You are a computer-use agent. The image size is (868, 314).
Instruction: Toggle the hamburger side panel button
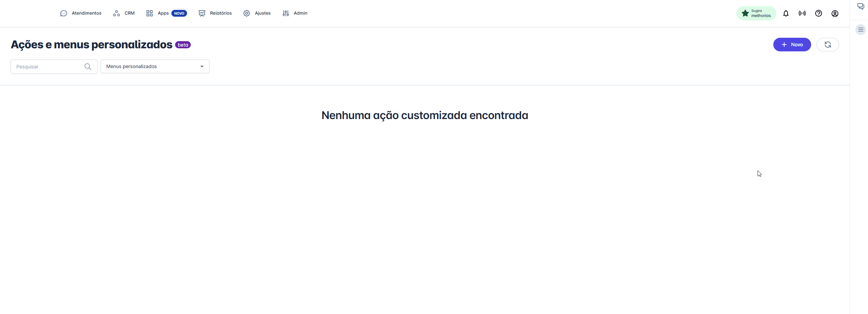tap(861, 30)
